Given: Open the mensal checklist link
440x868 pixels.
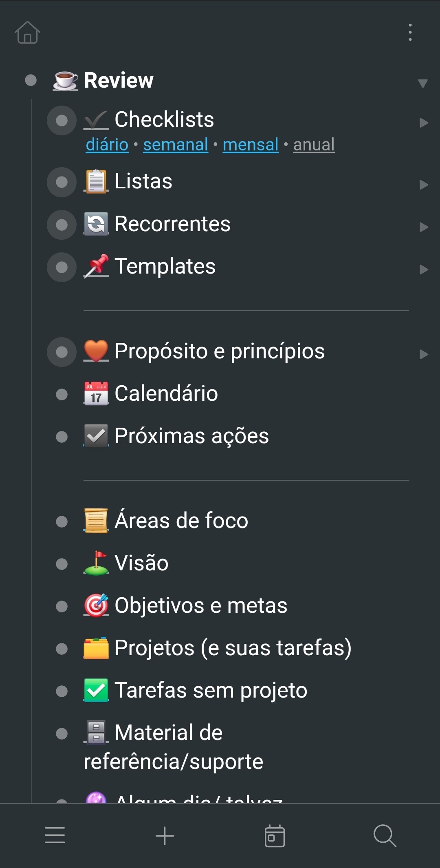Looking at the screenshot, I should click(x=251, y=145).
